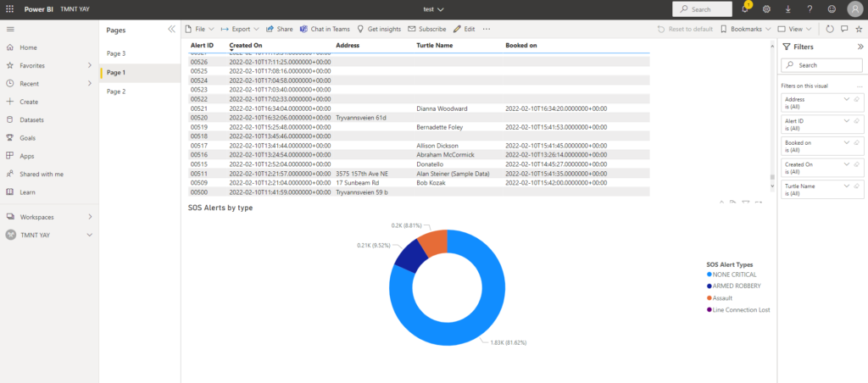Image resolution: width=868 pixels, height=383 pixels.
Task: Open Datasets in the sidebar
Action: click(31, 119)
